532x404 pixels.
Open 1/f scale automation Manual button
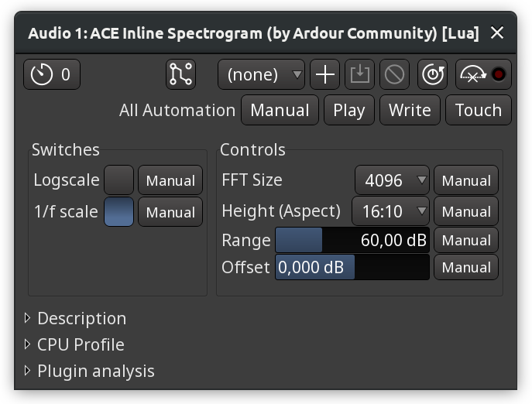(170, 211)
